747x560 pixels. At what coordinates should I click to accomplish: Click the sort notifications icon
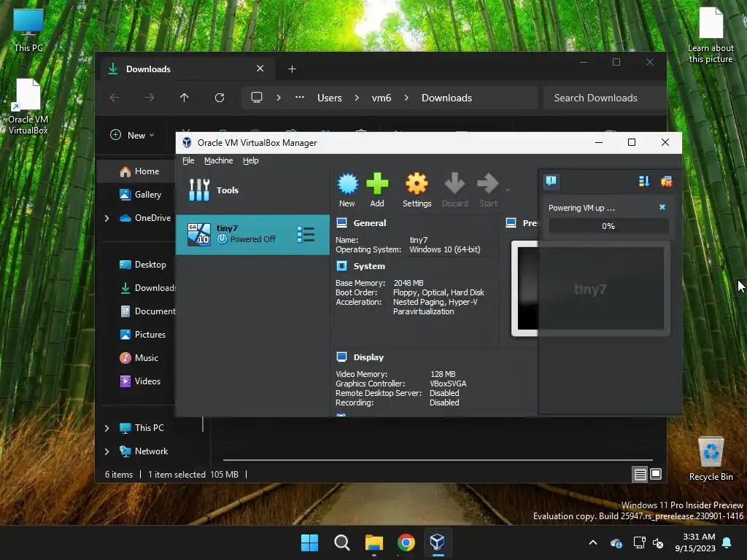coord(644,182)
